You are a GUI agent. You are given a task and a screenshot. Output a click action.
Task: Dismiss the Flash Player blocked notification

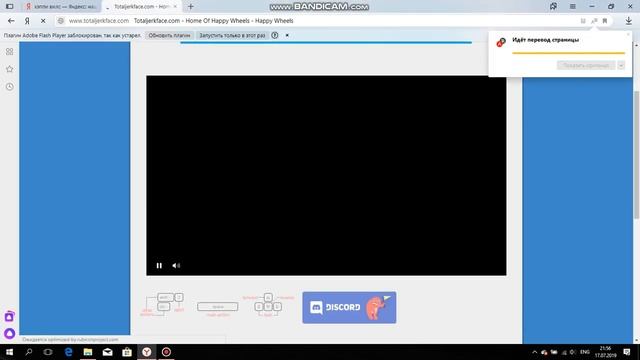click(287, 36)
